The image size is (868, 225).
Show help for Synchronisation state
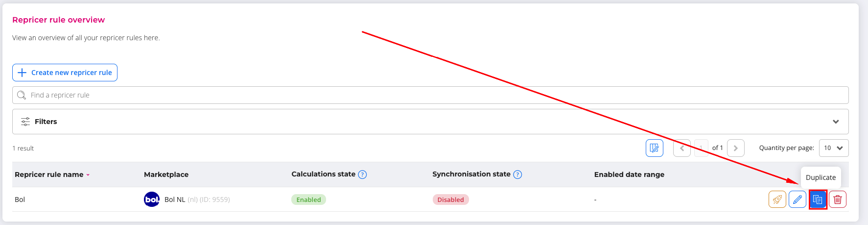pyautogui.click(x=517, y=175)
